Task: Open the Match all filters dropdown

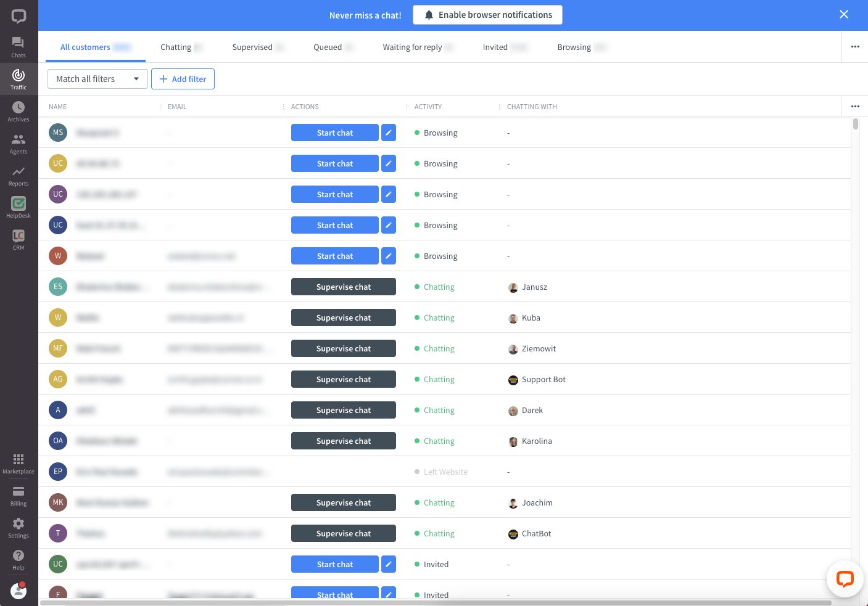Action: (97, 79)
